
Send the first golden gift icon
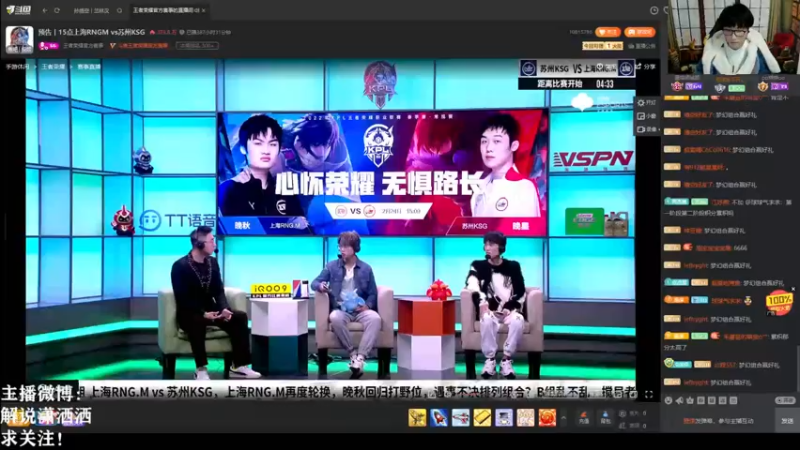tap(417, 417)
